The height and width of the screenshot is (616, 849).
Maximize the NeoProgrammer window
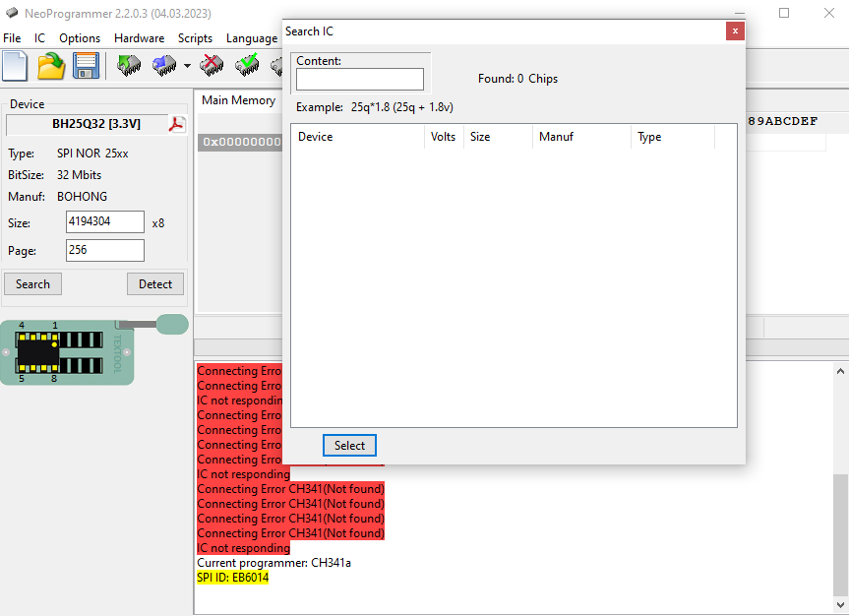pos(784,13)
